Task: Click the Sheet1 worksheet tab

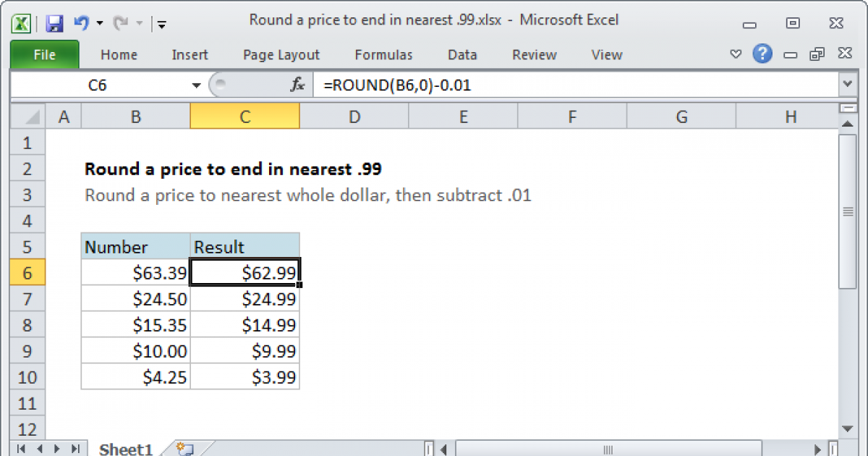Action: (x=126, y=449)
